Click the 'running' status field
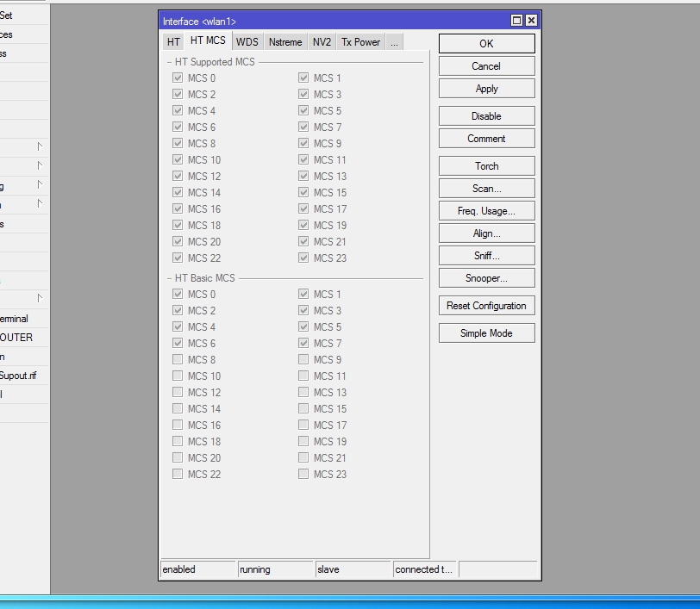This screenshot has height=609, width=700. coord(276,569)
